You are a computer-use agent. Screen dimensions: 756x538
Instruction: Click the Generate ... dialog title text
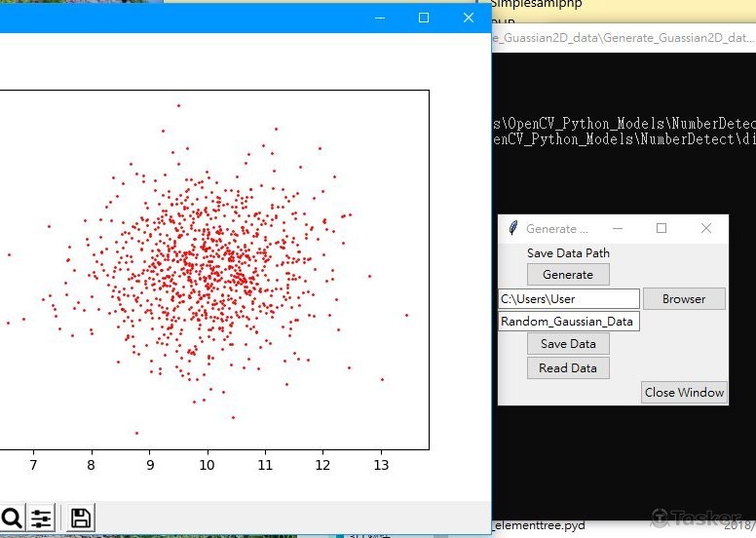[557, 229]
